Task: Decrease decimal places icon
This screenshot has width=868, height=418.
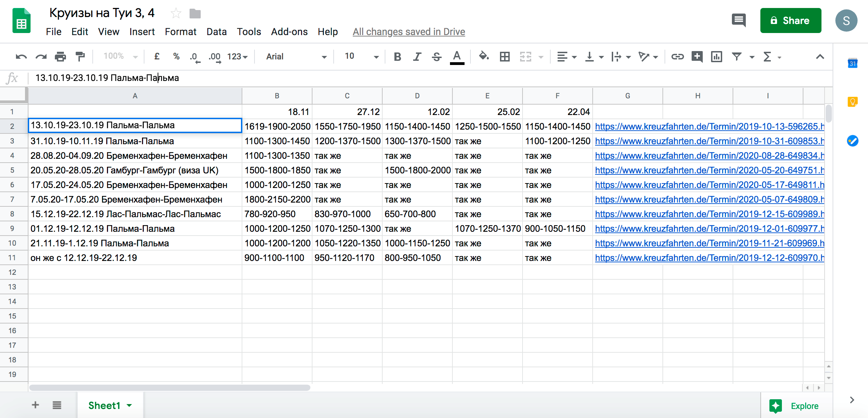Action: (x=195, y=57)
